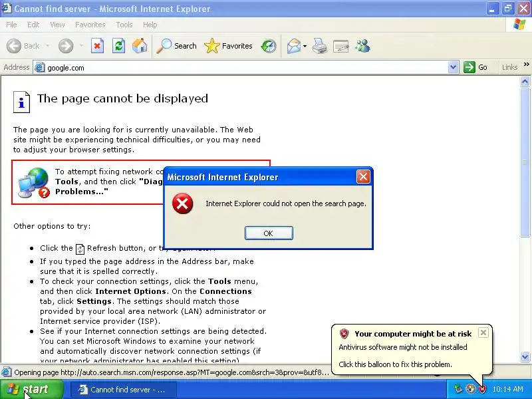Click balloon text to fix this problem
Viewport: 532px width, 399px height.
[x=395, y=364]
